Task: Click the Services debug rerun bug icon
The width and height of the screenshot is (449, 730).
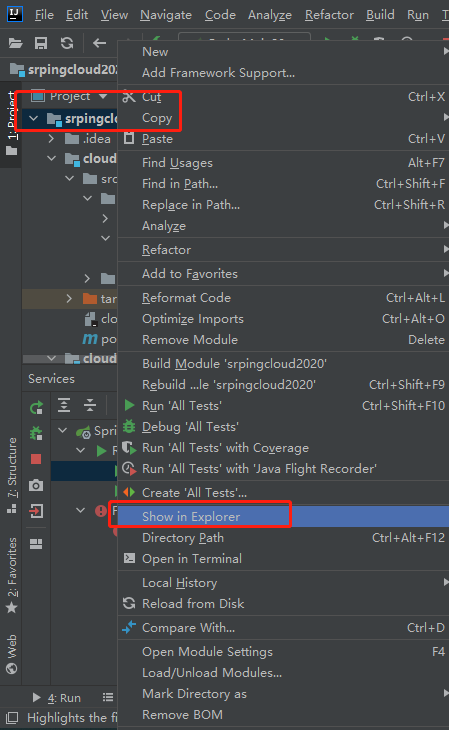Action: coord(36,433)
